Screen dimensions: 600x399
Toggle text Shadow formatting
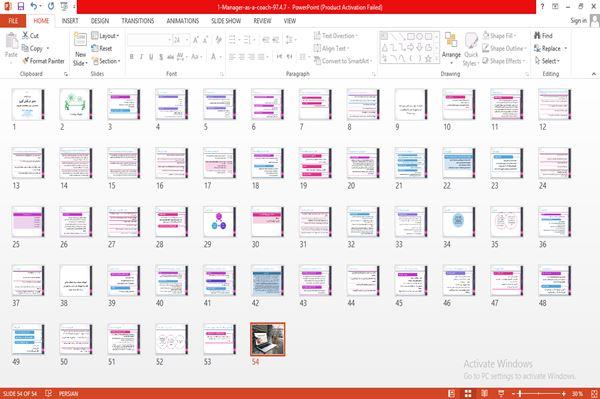coord(161,57)
